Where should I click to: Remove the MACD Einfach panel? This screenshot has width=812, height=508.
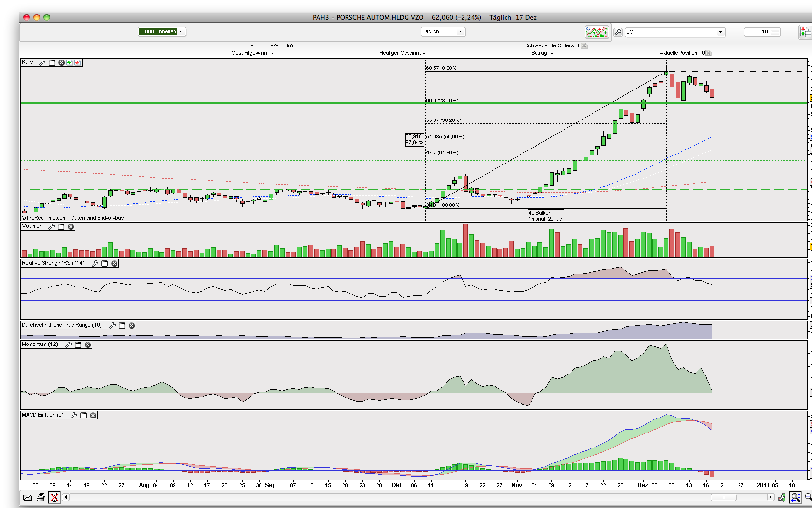tap(93, 415)
